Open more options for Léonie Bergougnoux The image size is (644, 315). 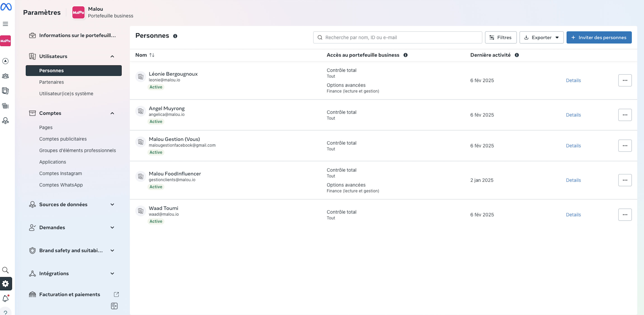(x=625, y=80)
